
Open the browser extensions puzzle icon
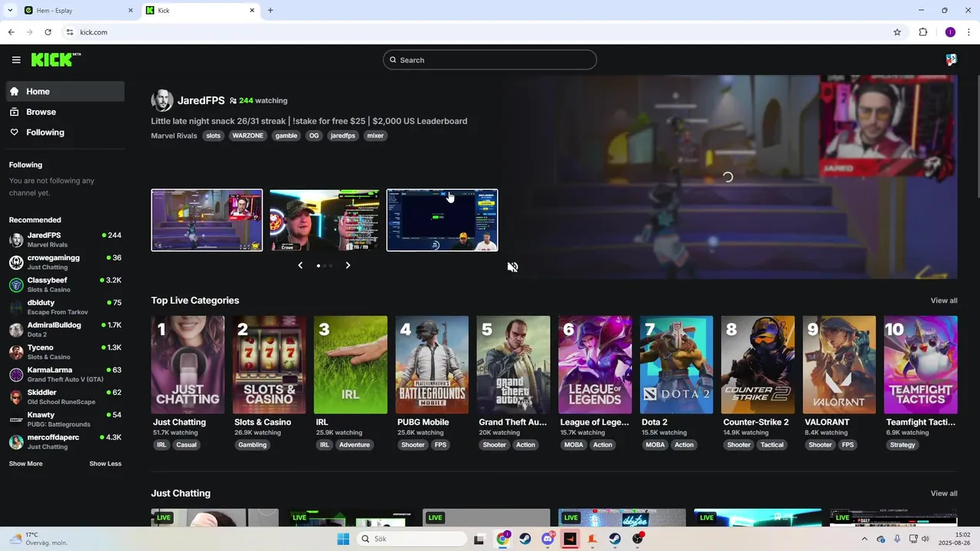pos(923,32)
